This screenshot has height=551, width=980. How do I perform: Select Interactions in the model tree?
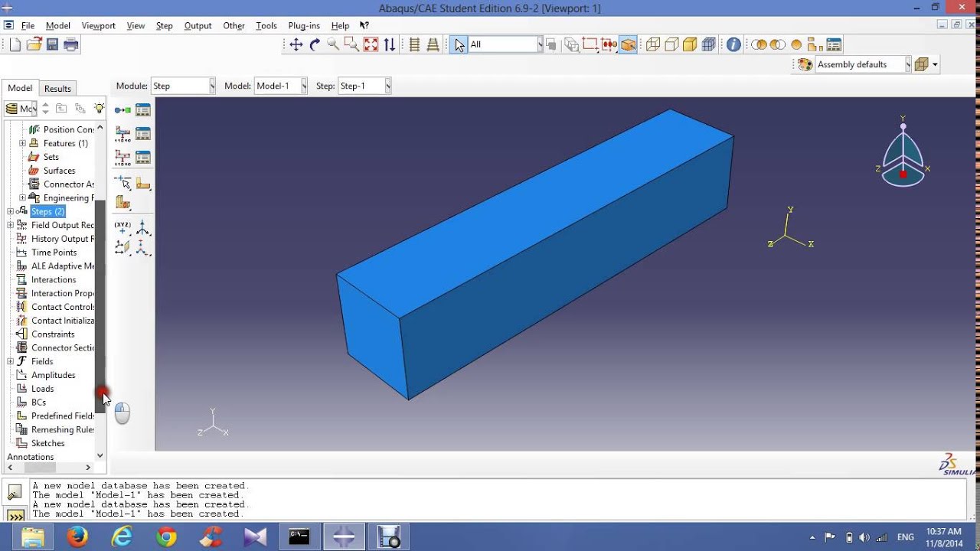coord(54,279)
